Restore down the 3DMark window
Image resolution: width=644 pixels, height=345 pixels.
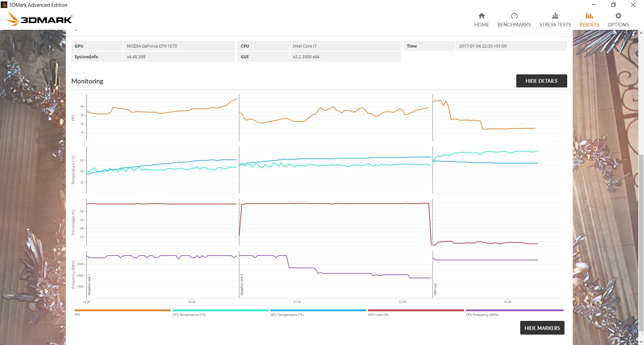click(x=613, y=5)
